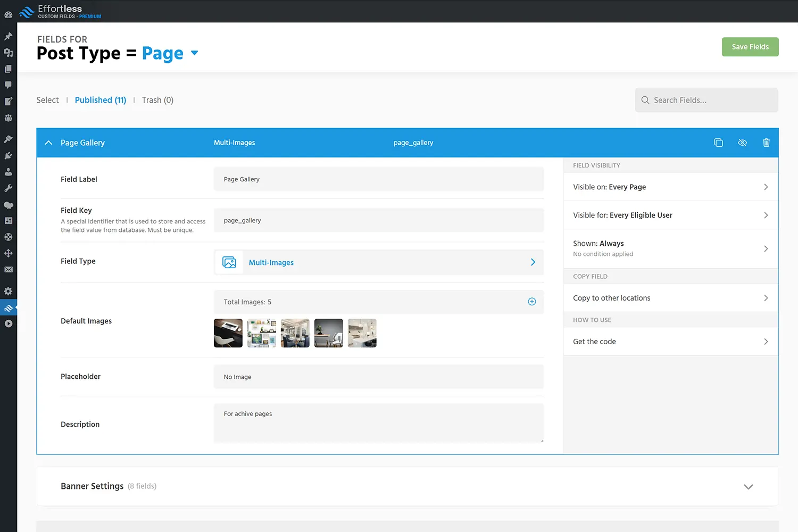The height and width of the screenshot is (532, 798).
Task: Open Tools wrench icon in sidebar
Action: point(9,188)
